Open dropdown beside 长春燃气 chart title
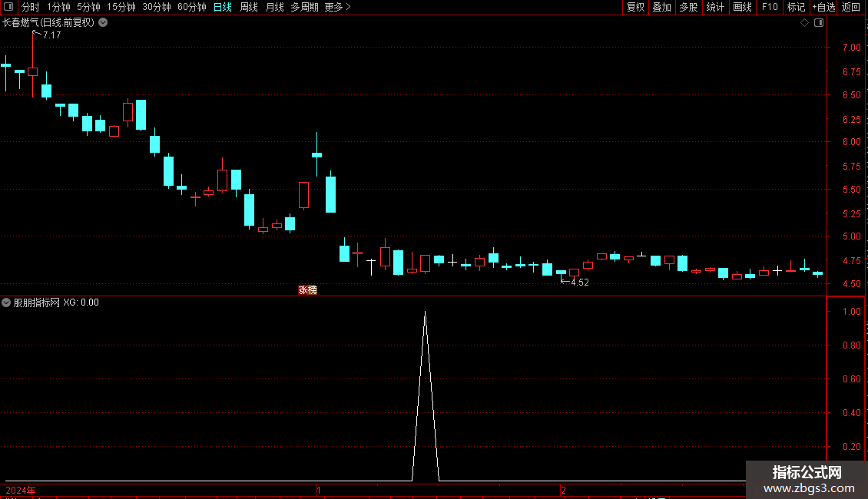The image size is (868, 499). pos(103,23)
